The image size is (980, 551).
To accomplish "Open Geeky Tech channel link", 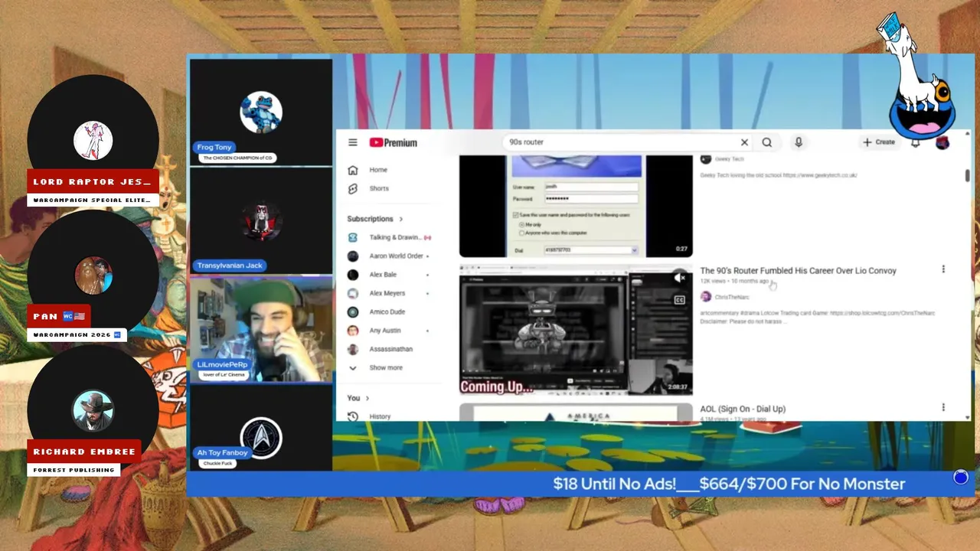I will [730, 159].
